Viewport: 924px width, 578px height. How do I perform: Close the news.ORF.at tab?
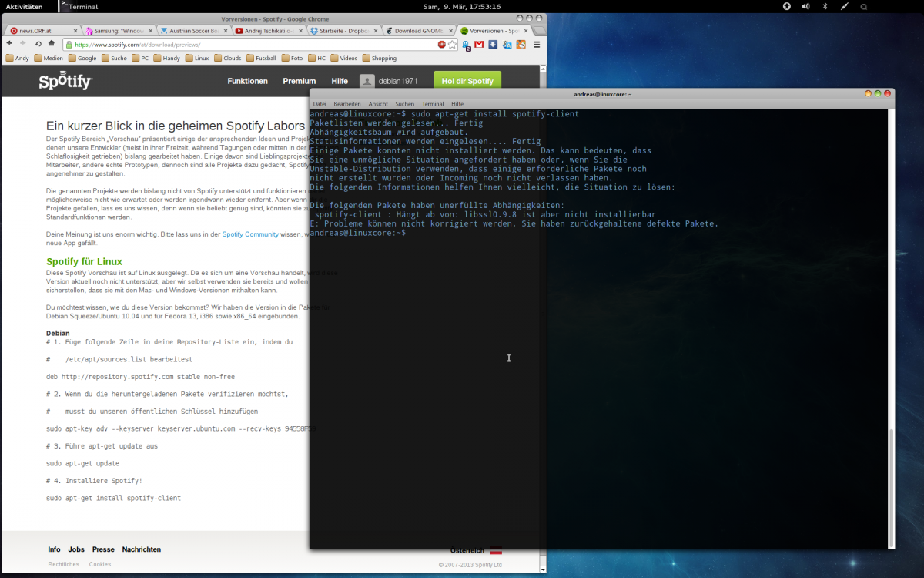click(x=74, y=31)
